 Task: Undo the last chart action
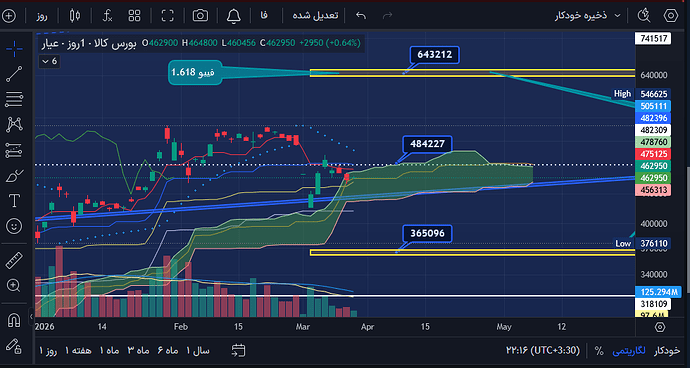coord(361,16)
